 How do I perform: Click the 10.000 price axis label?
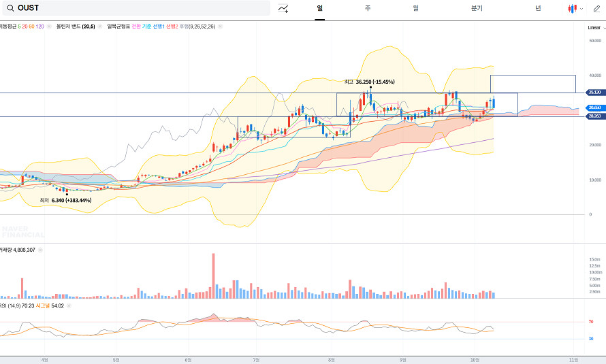pos(595,180)
